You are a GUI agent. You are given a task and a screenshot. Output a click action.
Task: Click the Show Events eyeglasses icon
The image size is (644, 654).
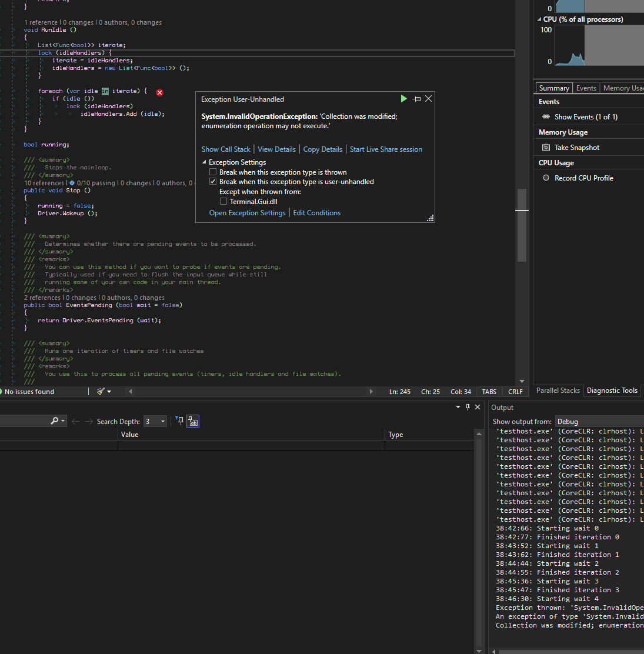tap(546, 116)
